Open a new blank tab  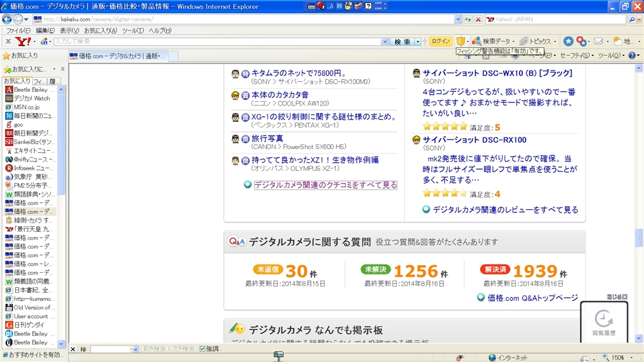point(174,56)
